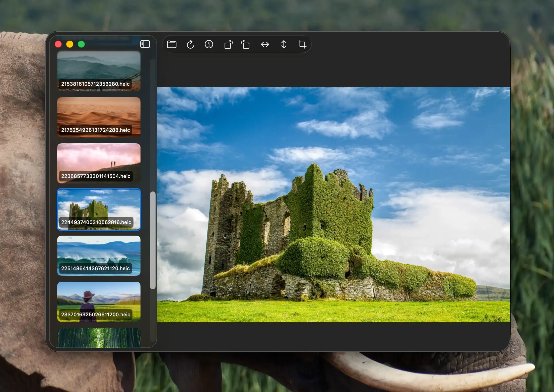Select thumbnail 2153816105712353280.heic

[99, 71]
